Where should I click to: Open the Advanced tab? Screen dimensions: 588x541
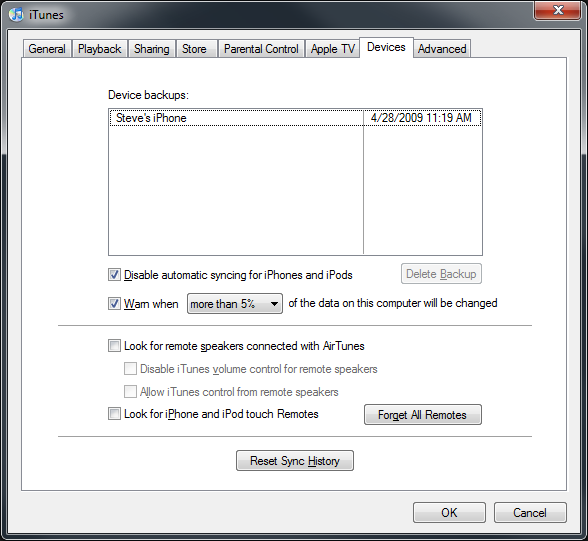tap(442, 49)
